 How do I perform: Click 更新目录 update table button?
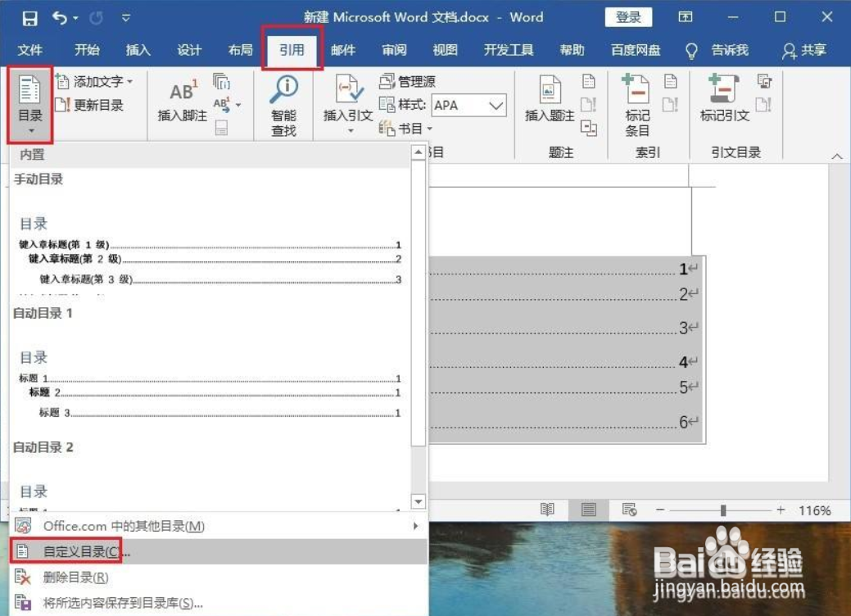pos(89,105)
